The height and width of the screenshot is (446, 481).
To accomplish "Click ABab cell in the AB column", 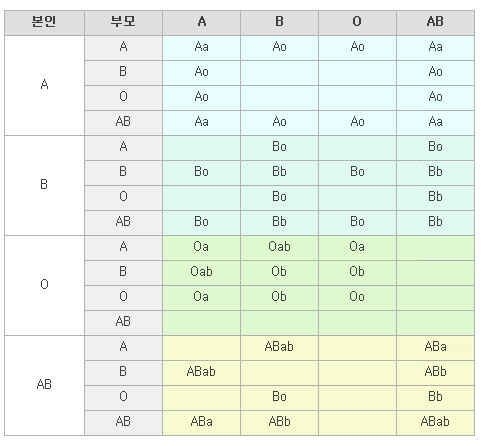I will [435, 423].
